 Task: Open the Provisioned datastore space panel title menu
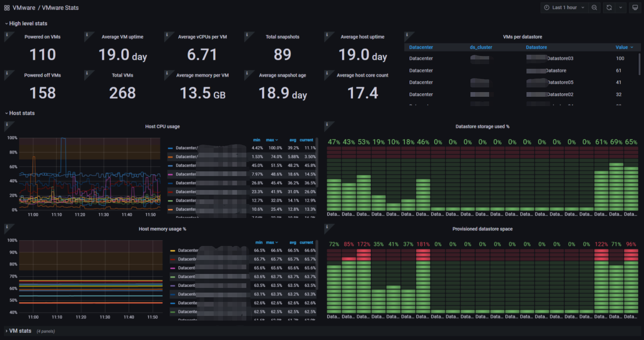coord(482,229)
